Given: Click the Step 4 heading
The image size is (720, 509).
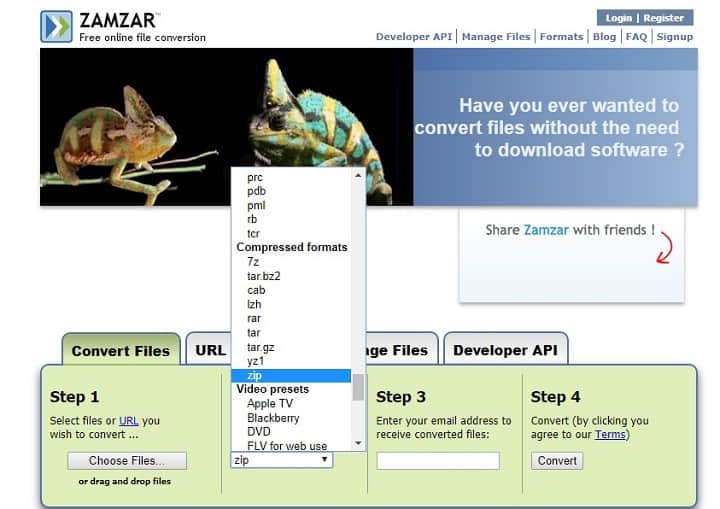Looking at the screenshot, I should [556, 396].
